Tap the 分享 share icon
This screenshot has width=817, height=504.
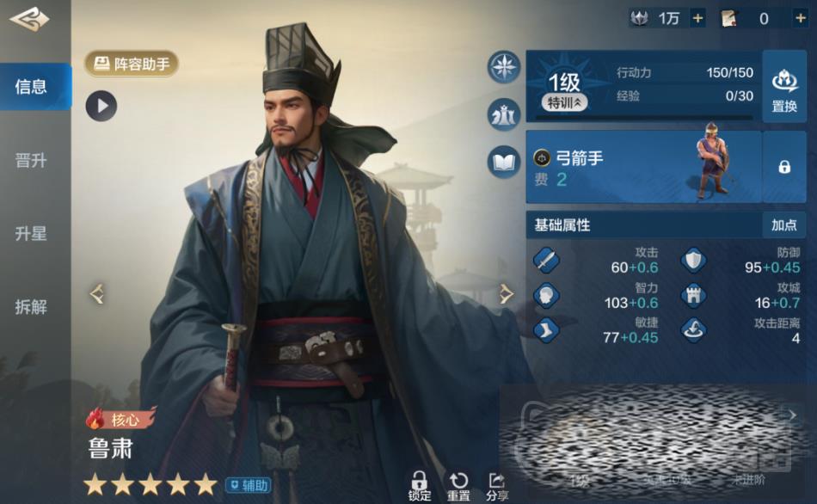tap(497, 488)
